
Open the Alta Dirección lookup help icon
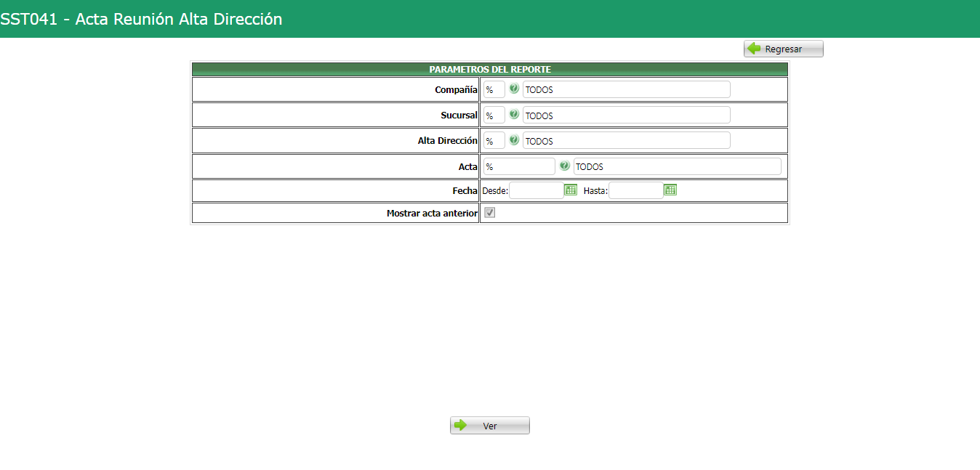(x=514, y=139)
